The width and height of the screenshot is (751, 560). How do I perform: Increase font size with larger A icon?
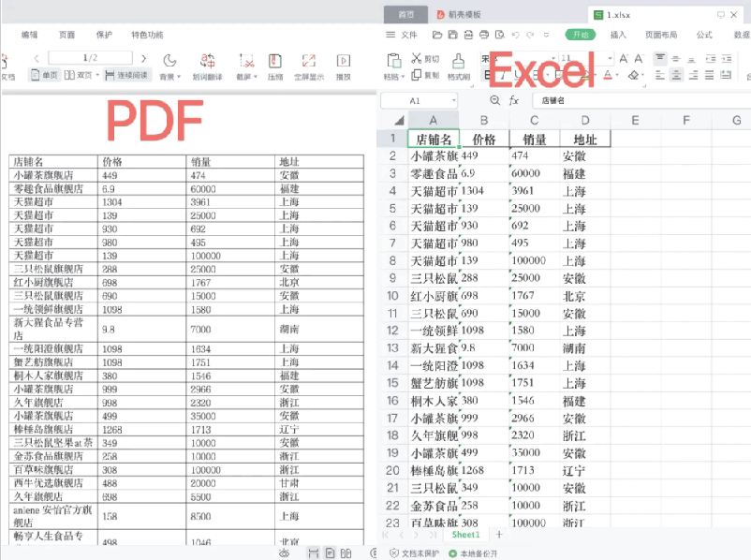coord(623,58)
